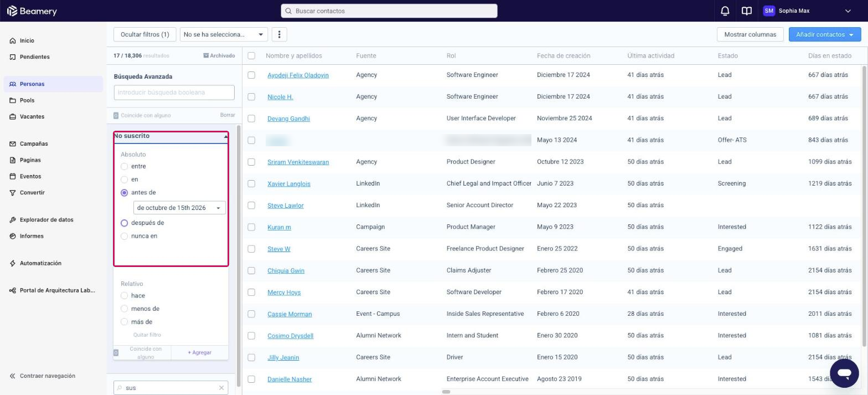Click the Beamery logo
The height and width of the screenshot is (395, 868).
pyautogui.click(x=32, y=11)
